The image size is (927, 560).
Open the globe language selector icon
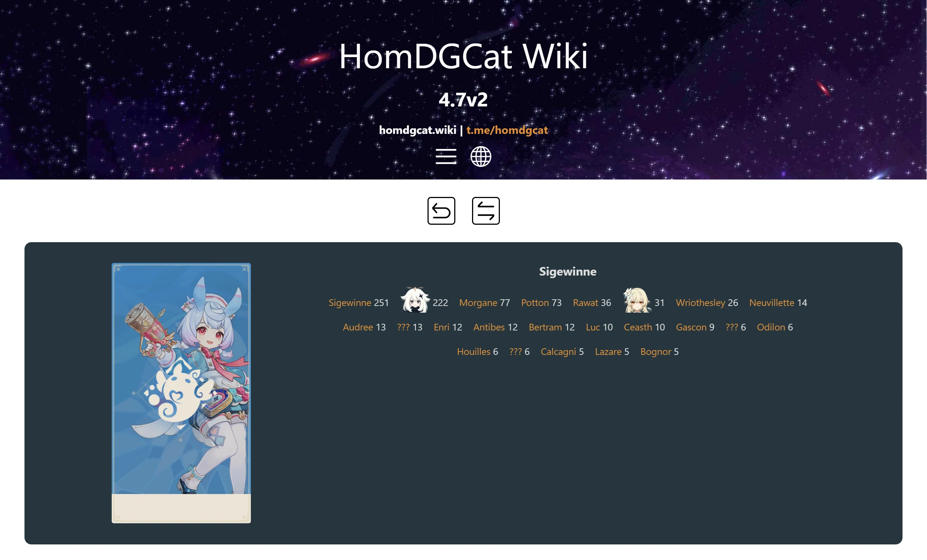(x=481, y=157)
